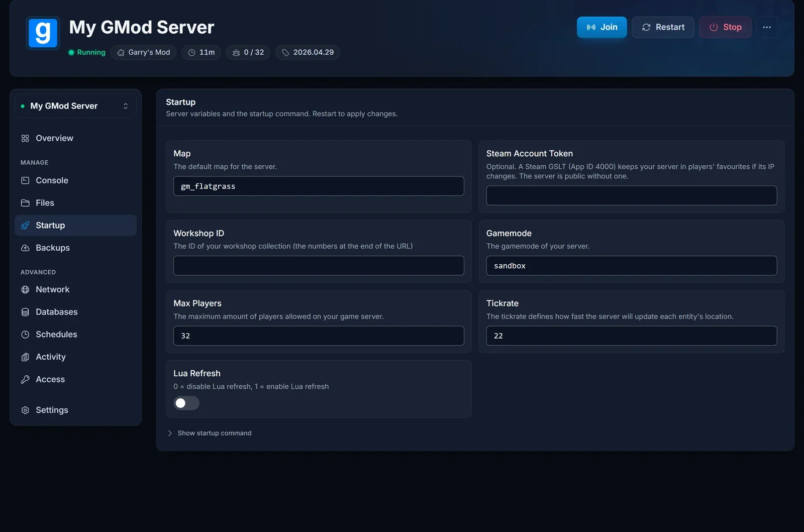The width and height of the screenshot is (804, 532).
Task: Open the Console page
Action: tap(75, 180)
